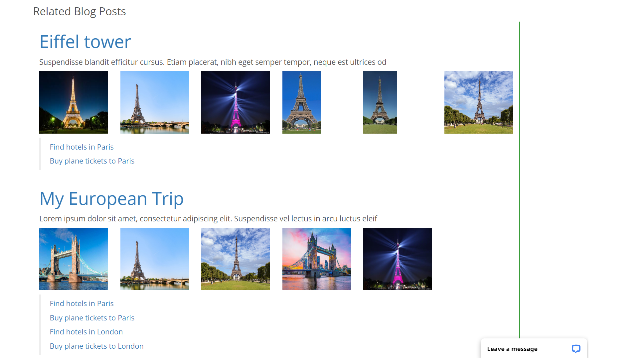The width and height of the screenshot is (644, 358).
Task: Open the daytime Tower Bridge photo
Action: tap(73, 259)
